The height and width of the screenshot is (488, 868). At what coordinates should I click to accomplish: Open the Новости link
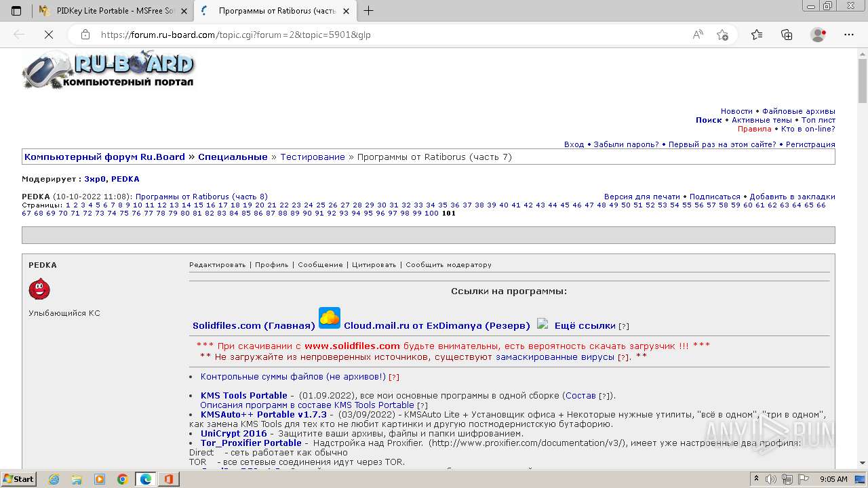click(x=736, y=111)
